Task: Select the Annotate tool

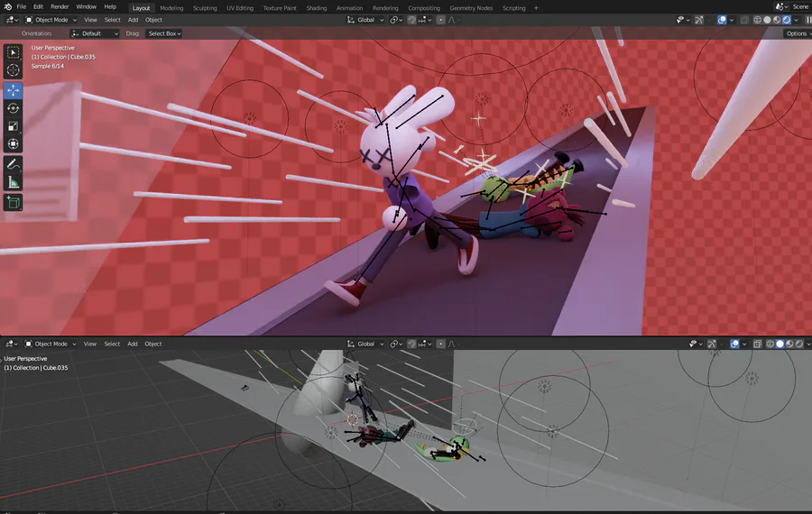Action: click(x=13, y=165)
